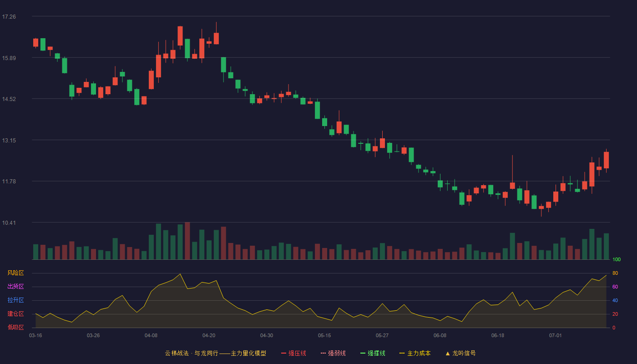637x364 pixels.
Task: Click the tallest red volume bar
Action: pyautogui.click(x=187, y=241)
